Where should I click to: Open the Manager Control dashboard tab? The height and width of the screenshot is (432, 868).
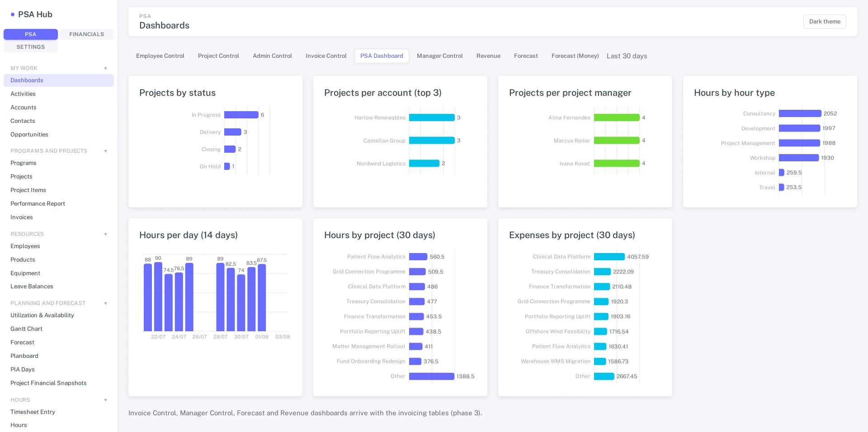pyautogui.click(x=440, y=56)
